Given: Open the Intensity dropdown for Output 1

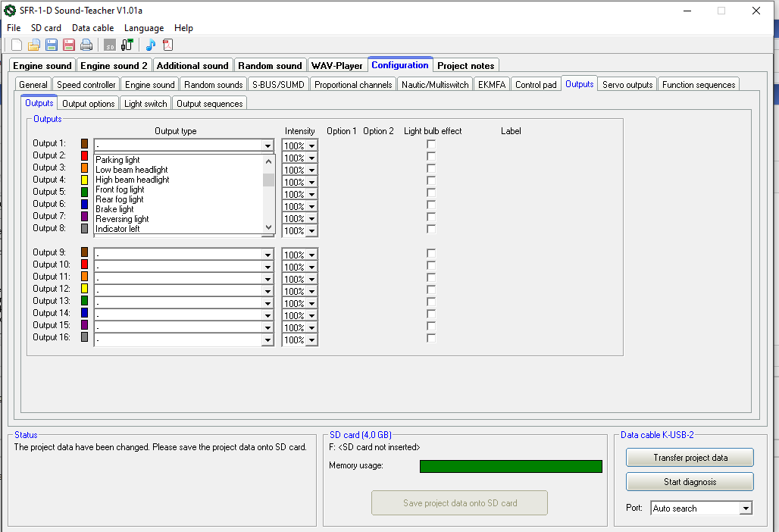Looking at the screenshot, I should click(x=311, y=146).
